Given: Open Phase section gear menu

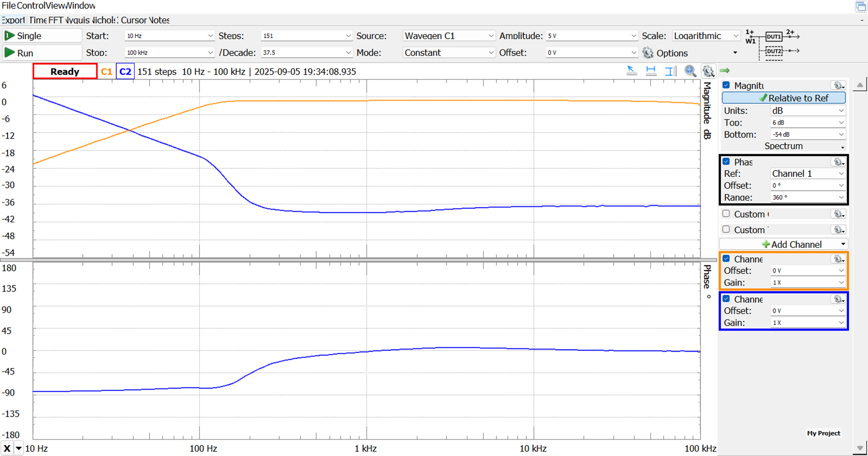Looking at the screenshot, I should (x=838, y=162).
